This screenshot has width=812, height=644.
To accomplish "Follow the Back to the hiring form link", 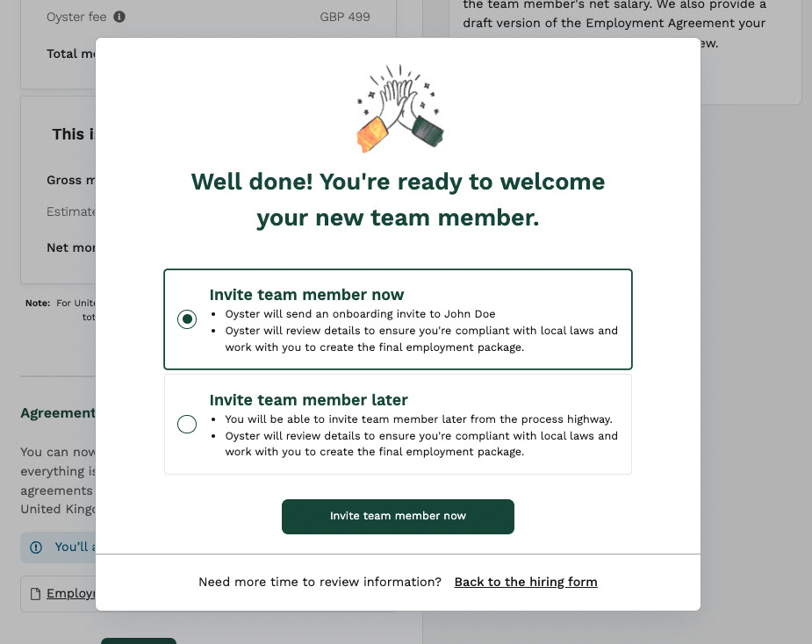I will [x=525, y=582].
